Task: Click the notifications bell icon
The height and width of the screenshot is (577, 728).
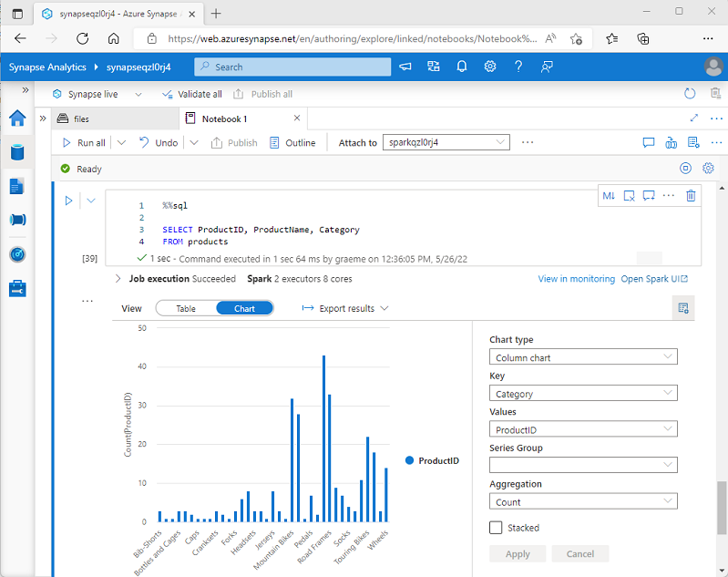Action: 462,67
